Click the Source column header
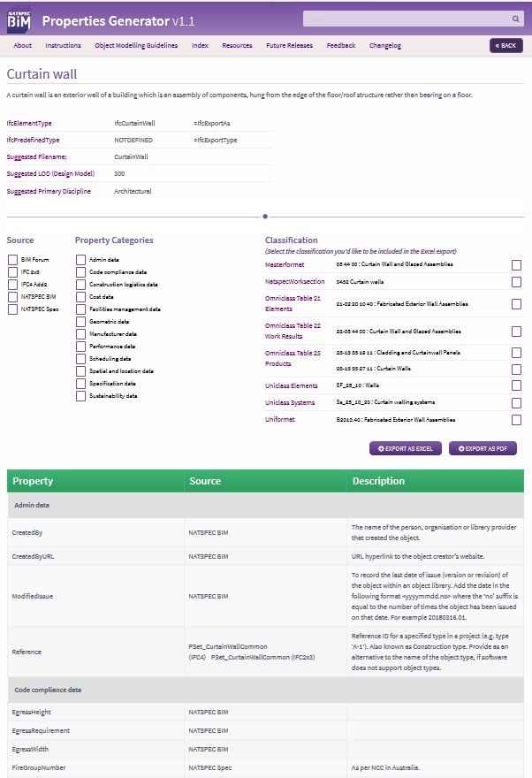 coord(265,481)
